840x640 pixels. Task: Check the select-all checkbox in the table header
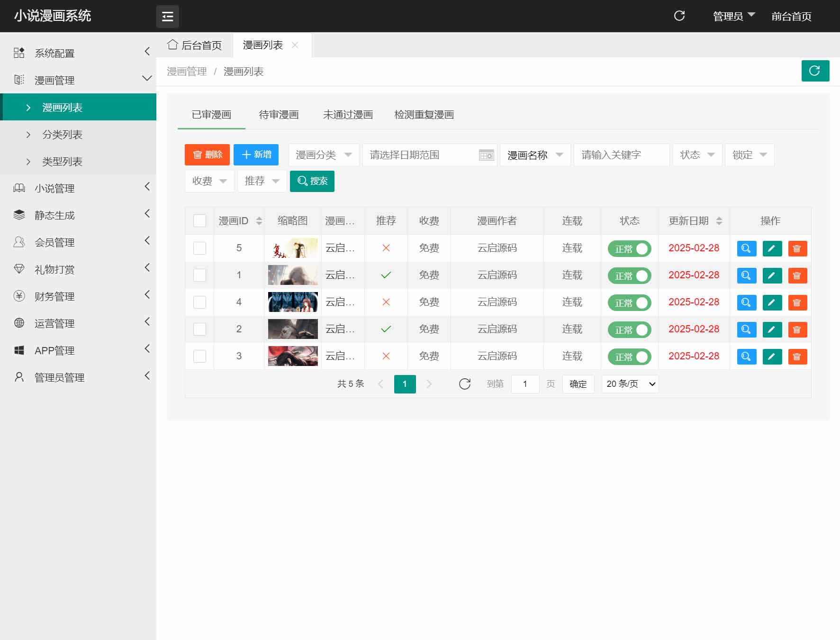point(199,220)
